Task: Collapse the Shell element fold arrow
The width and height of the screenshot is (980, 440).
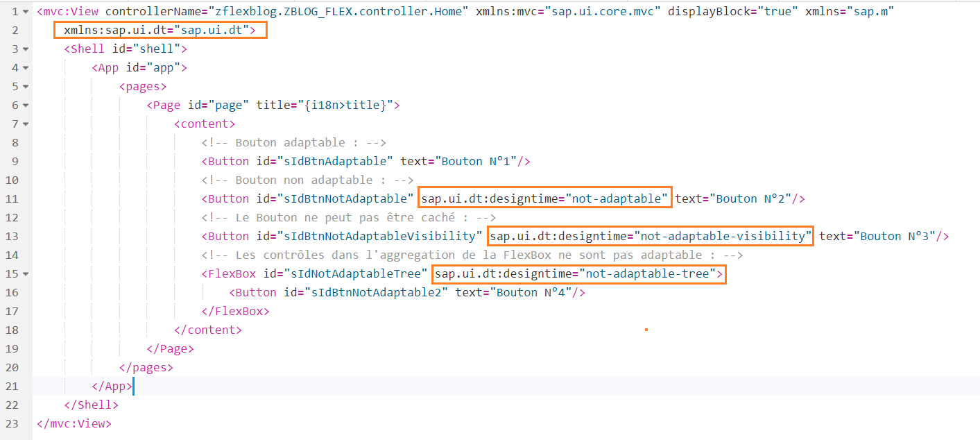Action: [26, 49]
